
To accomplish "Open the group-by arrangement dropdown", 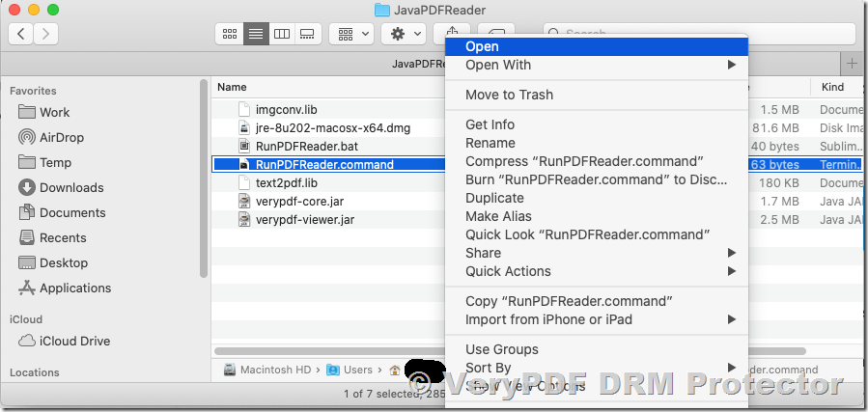I will [351, 34].
